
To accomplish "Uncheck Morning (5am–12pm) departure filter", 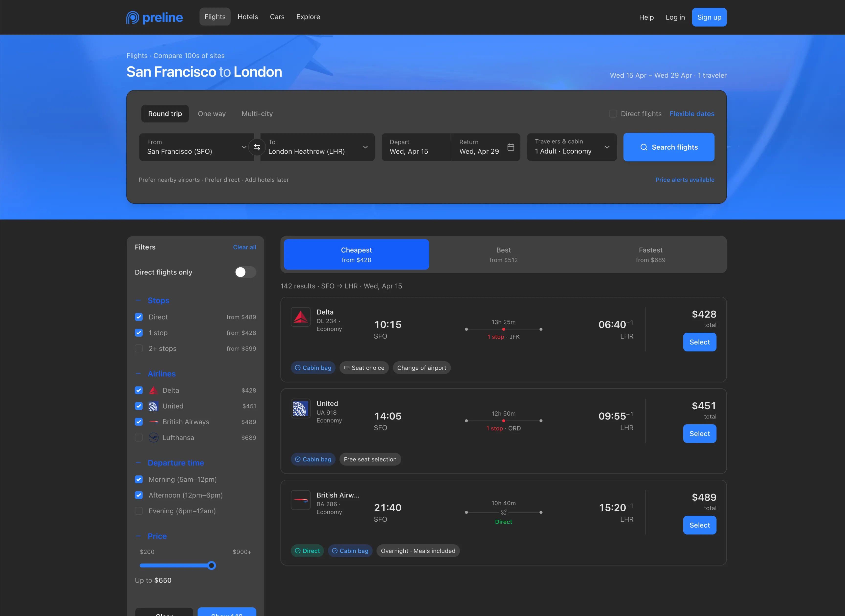I will click(139, 479).
